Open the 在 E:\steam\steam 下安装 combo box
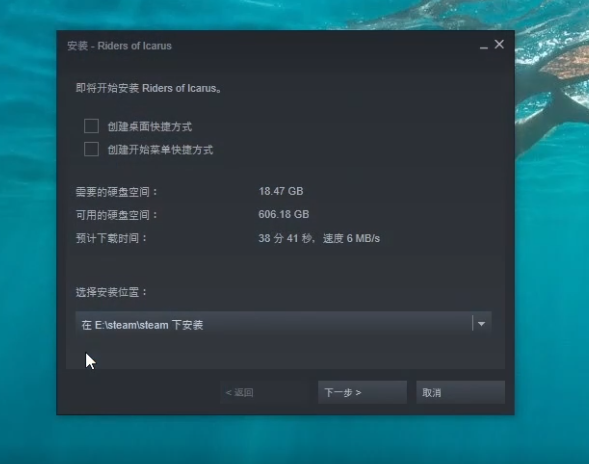Screen dimensions: 589x464 pyautogui.click(x=283, y=323)
